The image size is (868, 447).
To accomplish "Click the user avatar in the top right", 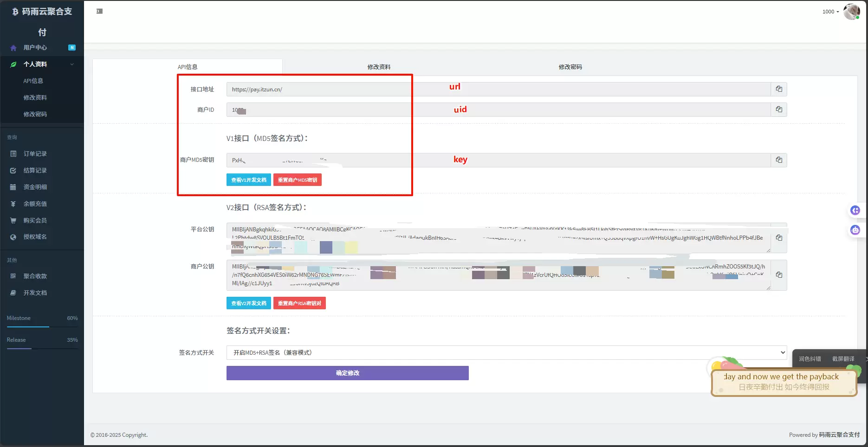I will (x=851, y=12).
